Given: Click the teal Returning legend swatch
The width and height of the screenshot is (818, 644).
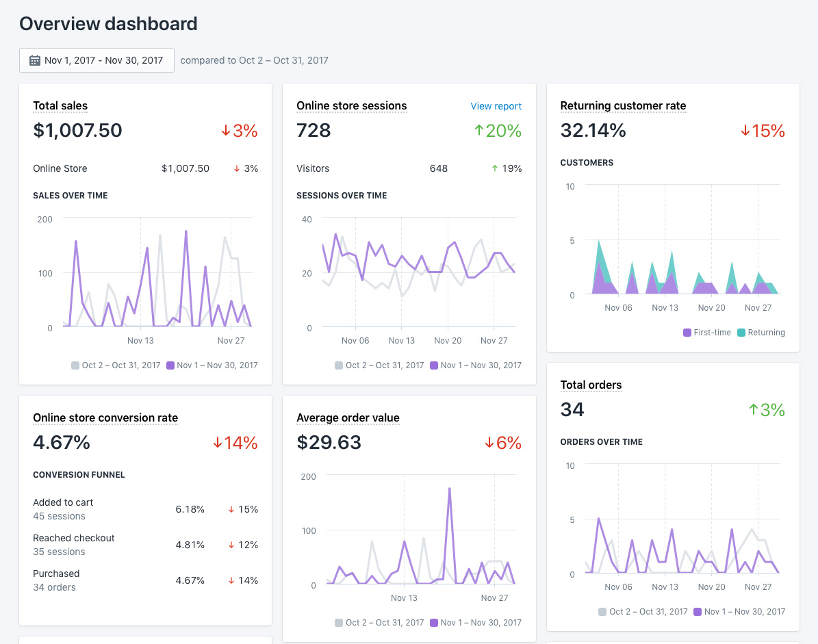Looking at the screenshot, I should pos(741,333).
